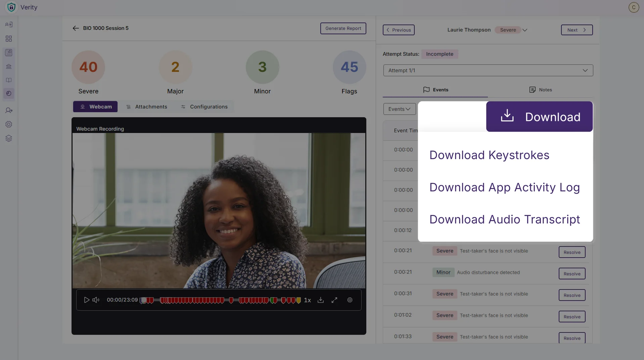Click the Generate Report button

pyautogui.click(x=343, y=28)
